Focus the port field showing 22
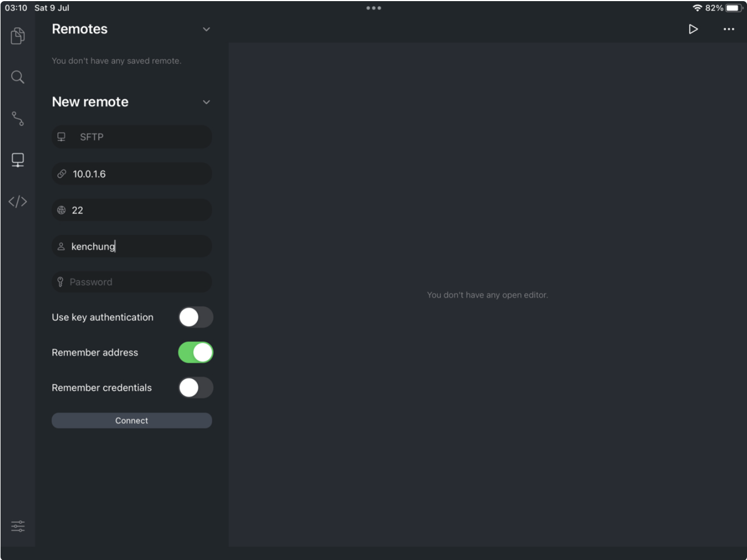Image resolution: width=747 pixels, height=560 pixels. [132, 210]
